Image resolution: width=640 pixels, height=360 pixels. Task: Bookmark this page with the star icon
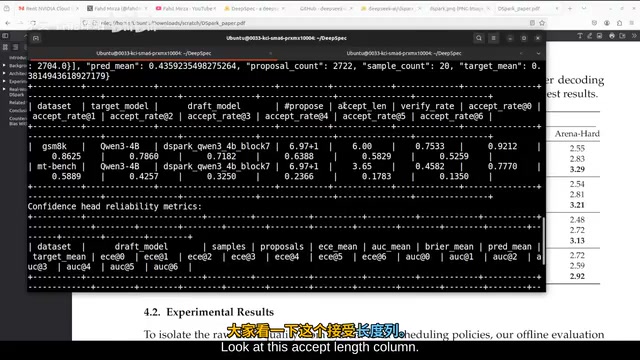542,23
